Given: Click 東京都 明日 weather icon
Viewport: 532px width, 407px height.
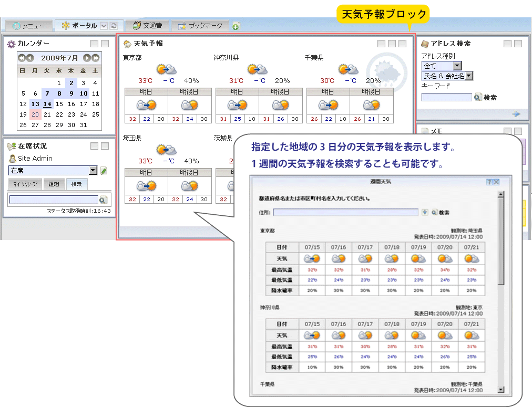Looking at the screenshot, I should pyautogui.click(x=146, y=105).
